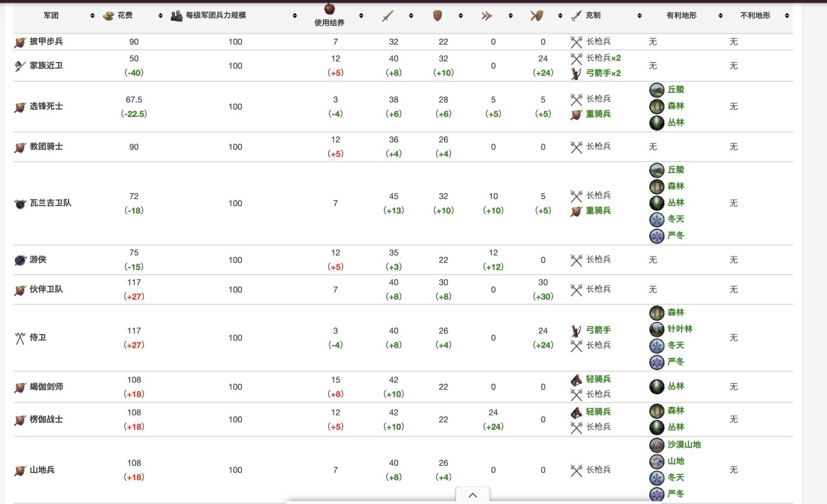Click the 游侠 unit icon
The width and height of the screenshot is (827, 504).
[19, 260]
